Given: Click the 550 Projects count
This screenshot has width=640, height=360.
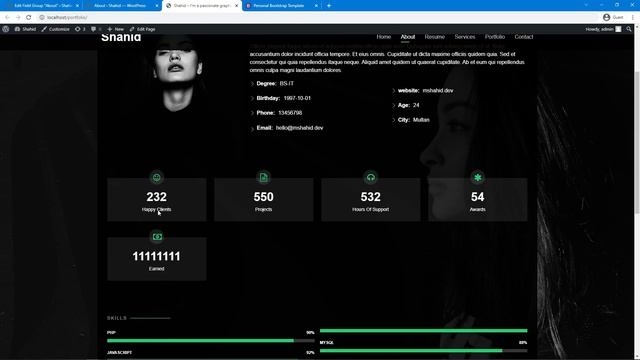Looking at the screenshot, I should click(264, 197).
